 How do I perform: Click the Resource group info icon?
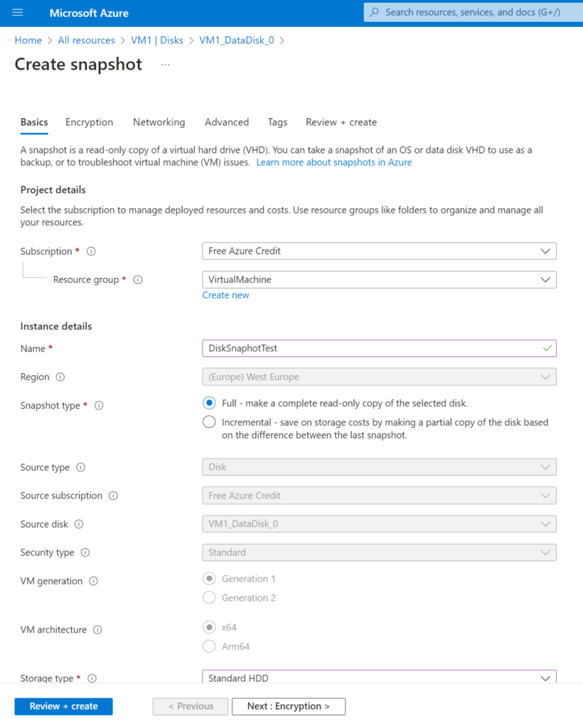pyautogui.click(x=138, y=280)
